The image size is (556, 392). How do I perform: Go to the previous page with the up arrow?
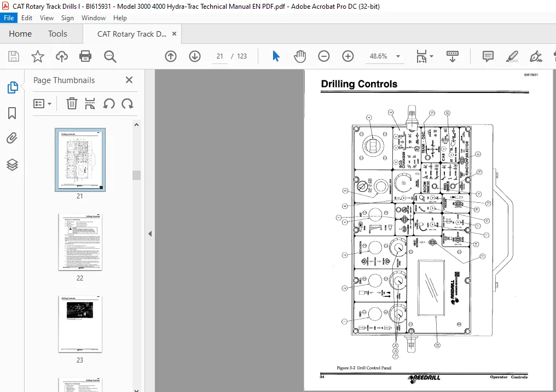point(171,56)
